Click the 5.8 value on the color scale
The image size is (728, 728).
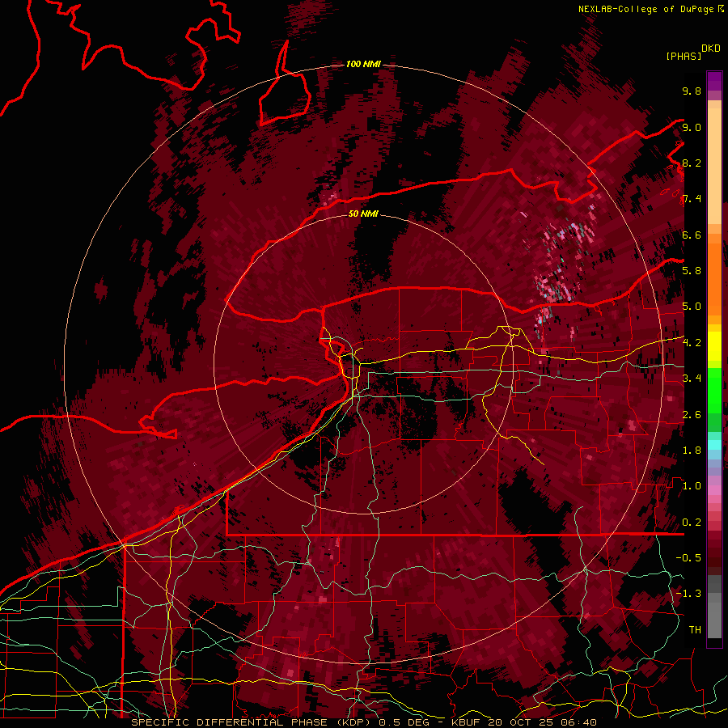point(692,271)
